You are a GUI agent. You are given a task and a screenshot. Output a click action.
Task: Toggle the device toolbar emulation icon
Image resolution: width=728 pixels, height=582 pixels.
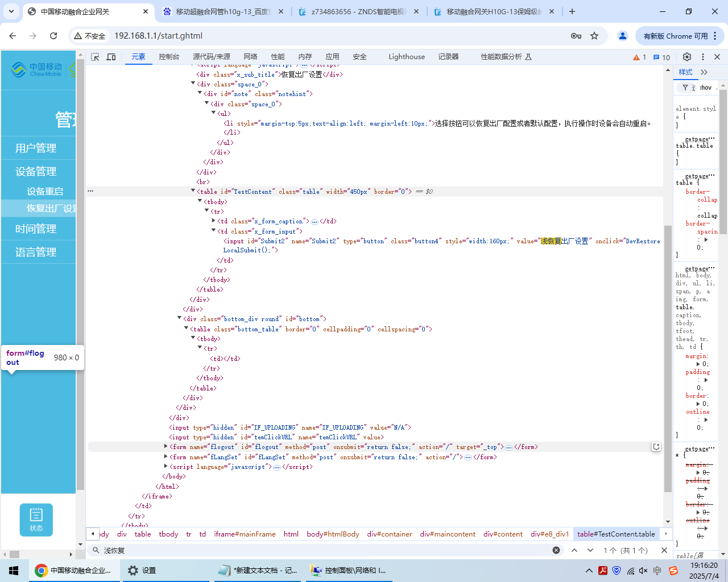(x=111, y=57)
